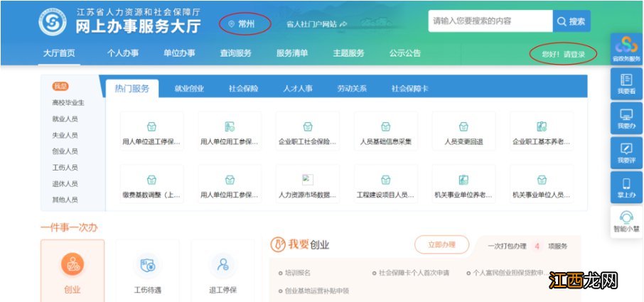
Task: Open the 常州 city location selector
Action: (242, 24)
